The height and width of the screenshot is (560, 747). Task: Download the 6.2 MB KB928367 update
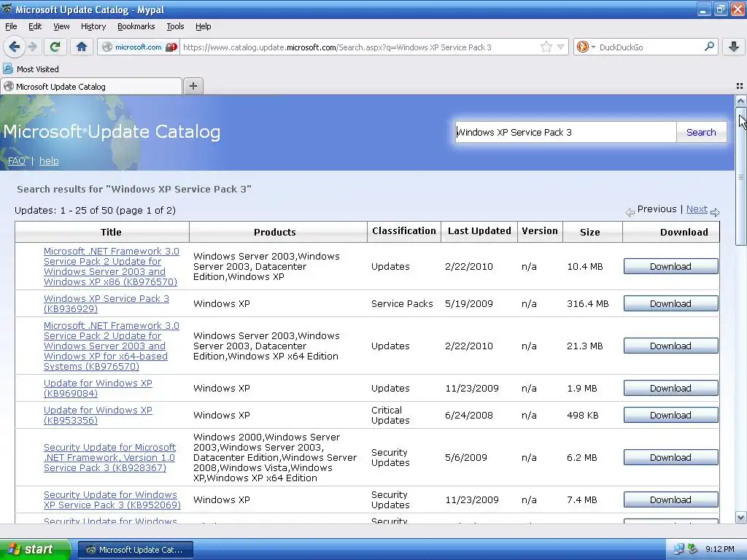coord(671,457)
